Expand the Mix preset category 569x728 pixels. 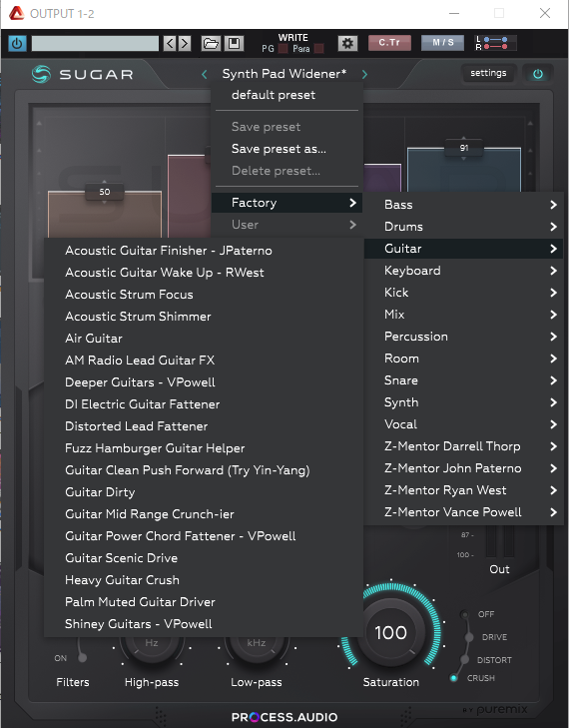pos(464,315)
